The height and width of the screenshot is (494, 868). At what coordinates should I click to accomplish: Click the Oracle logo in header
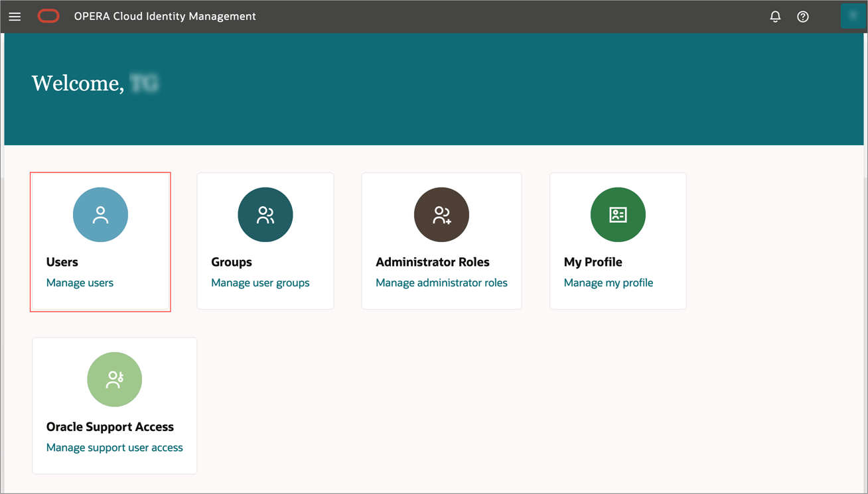click(48, 17)
